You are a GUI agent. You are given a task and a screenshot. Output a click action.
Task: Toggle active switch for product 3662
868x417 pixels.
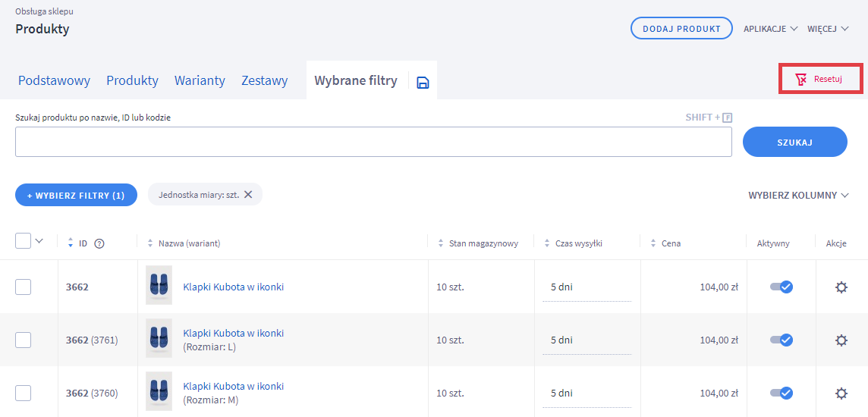coord(781,287)
